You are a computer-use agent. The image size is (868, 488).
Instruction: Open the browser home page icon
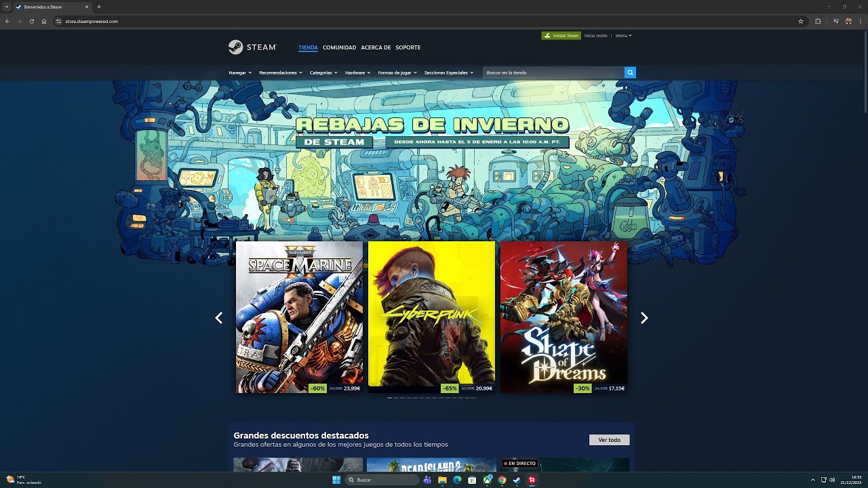[x=44, y=21]
